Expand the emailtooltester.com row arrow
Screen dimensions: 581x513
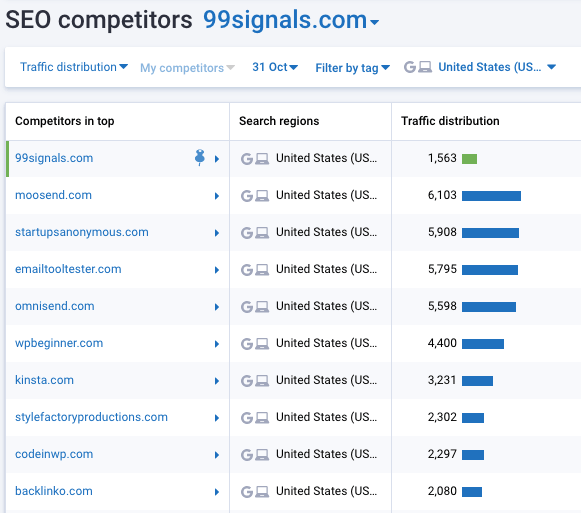coord(217,270)
